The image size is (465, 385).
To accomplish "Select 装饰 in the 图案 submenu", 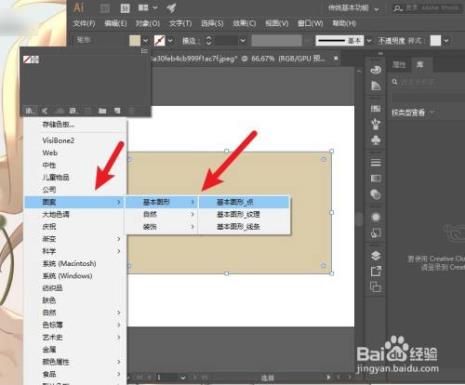I will [x=162, y=227].
